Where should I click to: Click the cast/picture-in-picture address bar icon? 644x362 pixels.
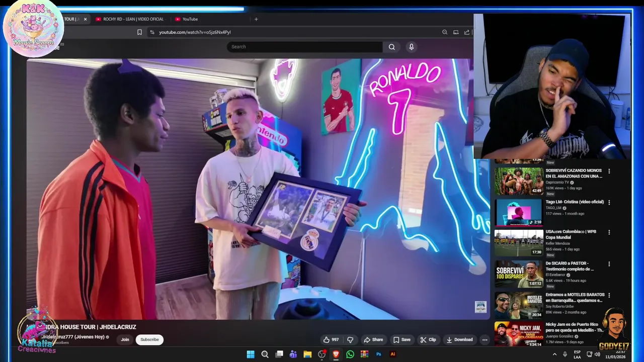[x=456, y=32]
